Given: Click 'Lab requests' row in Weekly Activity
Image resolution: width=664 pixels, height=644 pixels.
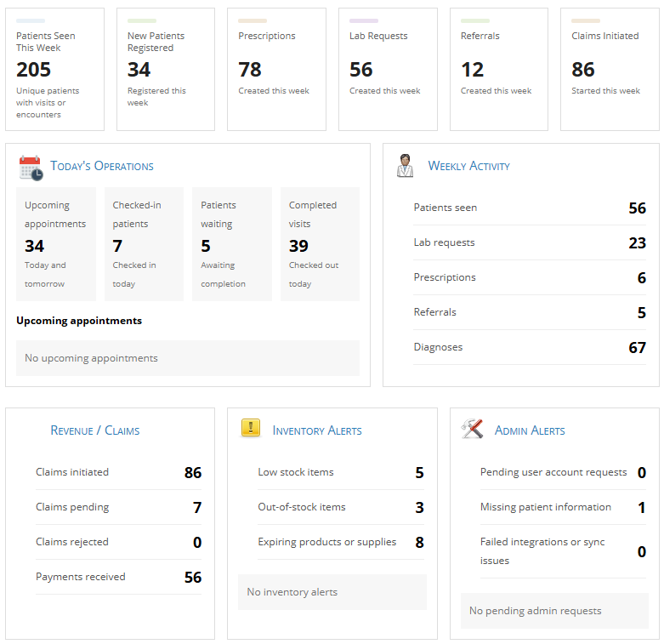Looking at the screenshot, I should point(530,242).
